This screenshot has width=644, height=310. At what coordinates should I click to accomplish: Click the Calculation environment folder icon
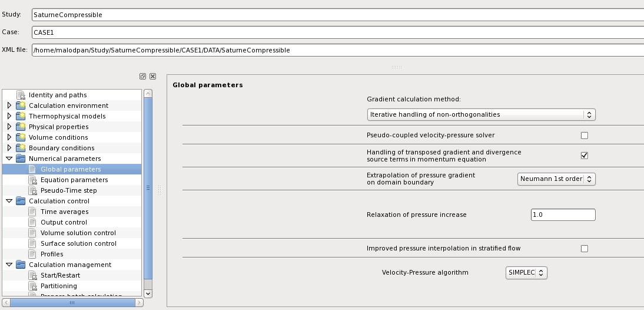click(x=22, y=105)
